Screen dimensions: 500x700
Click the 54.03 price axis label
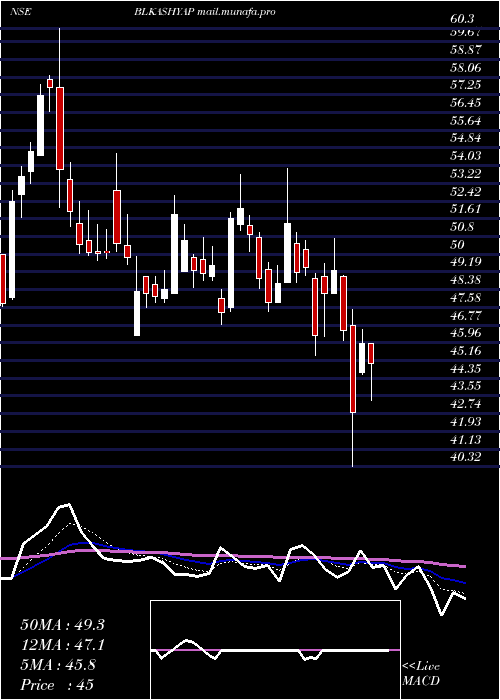pos(466,156)
